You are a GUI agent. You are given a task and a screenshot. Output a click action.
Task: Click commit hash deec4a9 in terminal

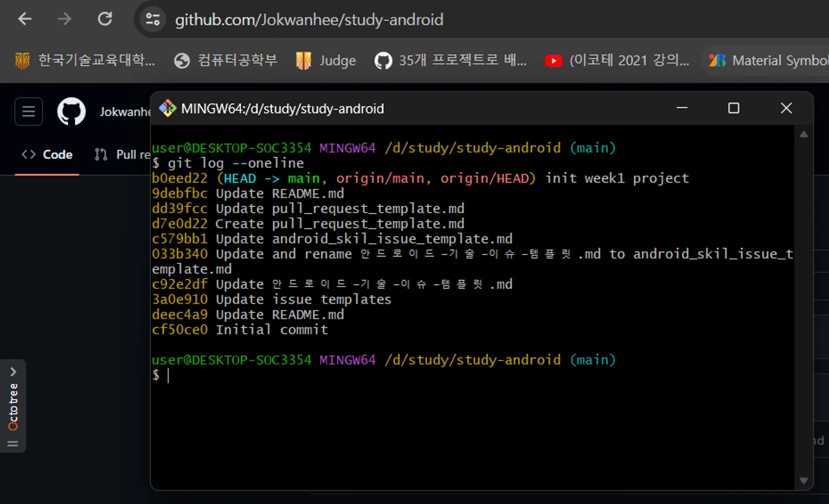pyautogui.click(x=179, y=314)
